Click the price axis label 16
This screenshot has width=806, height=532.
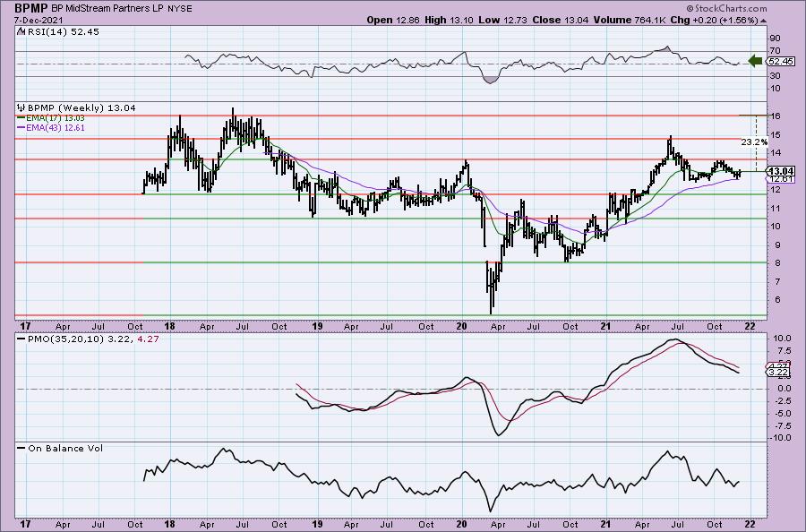coord(776,116)
